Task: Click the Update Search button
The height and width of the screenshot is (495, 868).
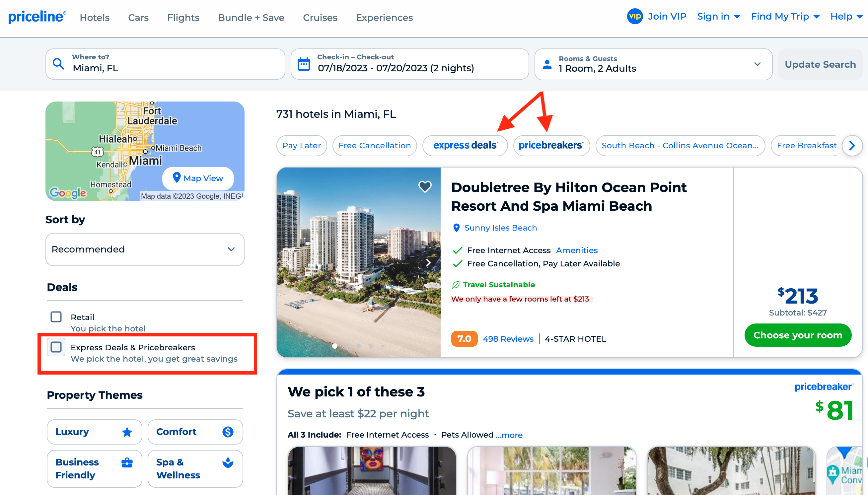Action: click(820, 64)
